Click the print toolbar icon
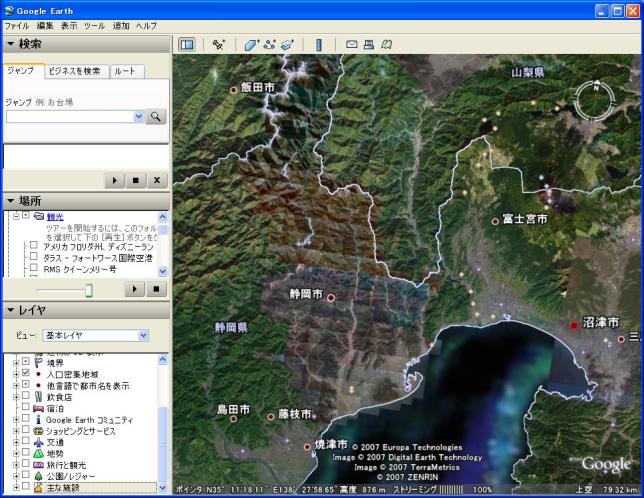This screenshot has width=644, height=498. click(369, 44)
